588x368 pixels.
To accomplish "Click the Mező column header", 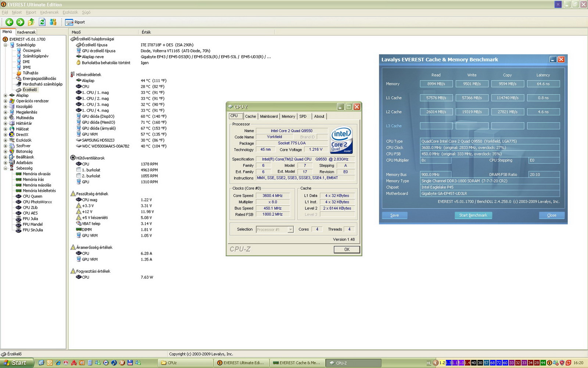I will click(104, 32).
